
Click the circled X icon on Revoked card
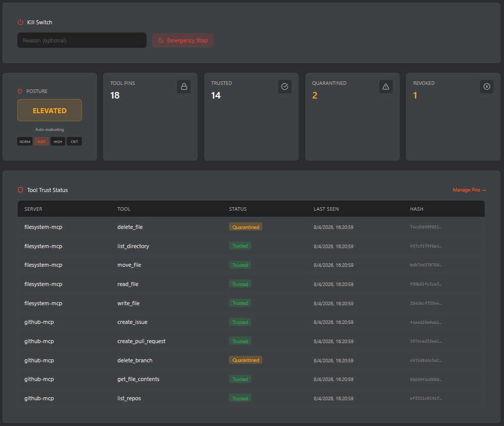tap(486, 86)
